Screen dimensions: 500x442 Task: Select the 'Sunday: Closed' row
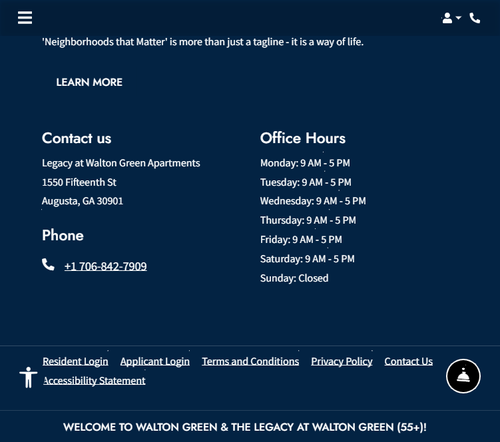coord(294,278)
